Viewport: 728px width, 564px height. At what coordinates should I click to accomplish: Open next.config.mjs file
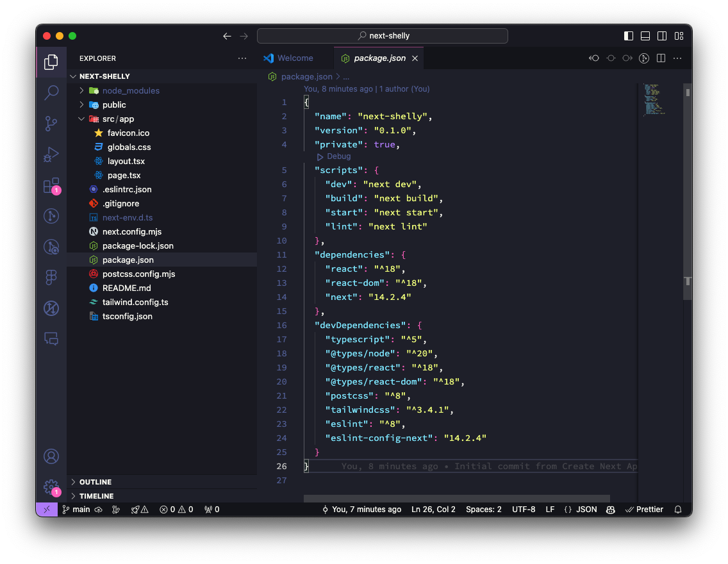tap(161, 231)
